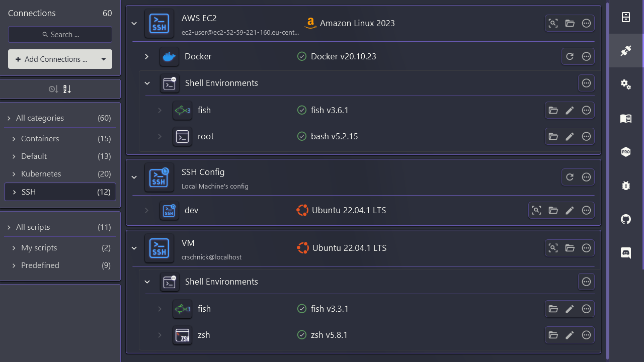Open the bug report icon in sidebar
The width and height of the screenshot is (644, 362).
pos(626,186)
